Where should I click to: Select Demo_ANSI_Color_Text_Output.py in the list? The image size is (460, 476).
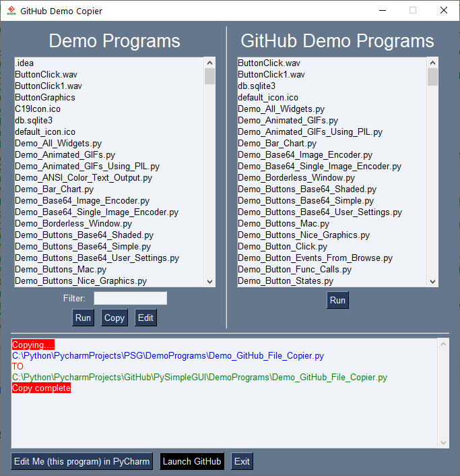tap(110, 178)
